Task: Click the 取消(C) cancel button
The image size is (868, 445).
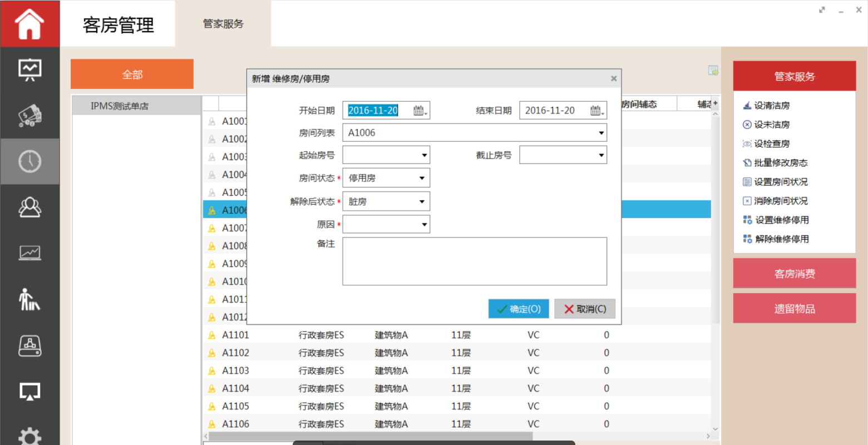Action: click(585, 309)
